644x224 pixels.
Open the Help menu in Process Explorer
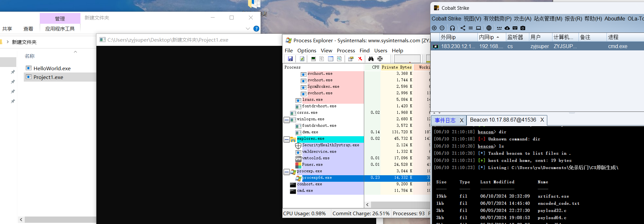[397, 50]
